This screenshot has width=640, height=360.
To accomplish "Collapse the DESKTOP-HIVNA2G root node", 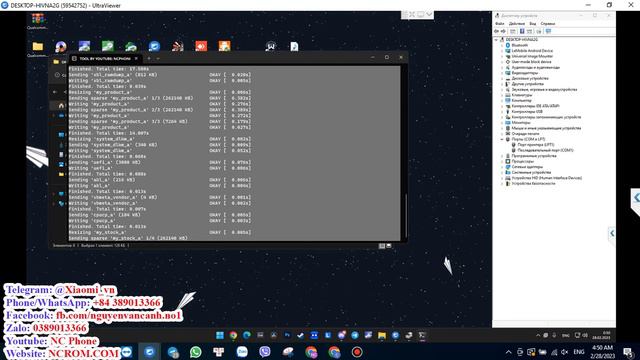I will 496,40.
